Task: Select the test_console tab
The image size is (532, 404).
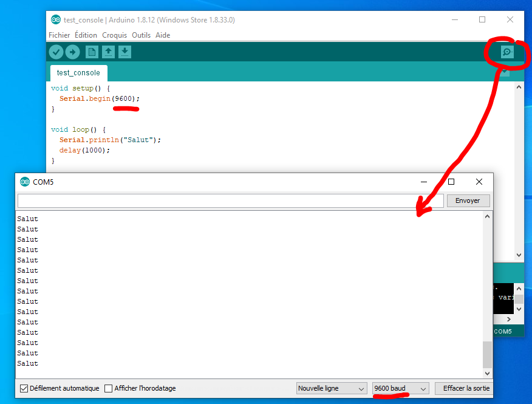Action: tap(78, 73)
